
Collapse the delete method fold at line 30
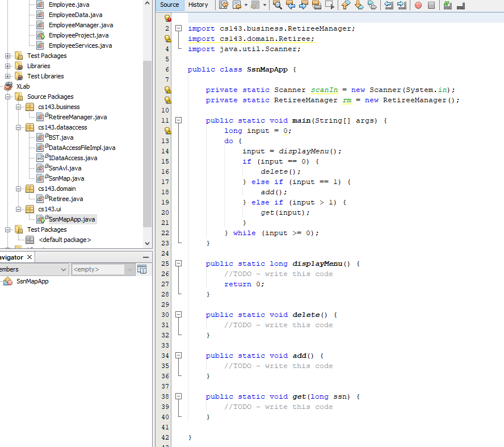point(178,315)
